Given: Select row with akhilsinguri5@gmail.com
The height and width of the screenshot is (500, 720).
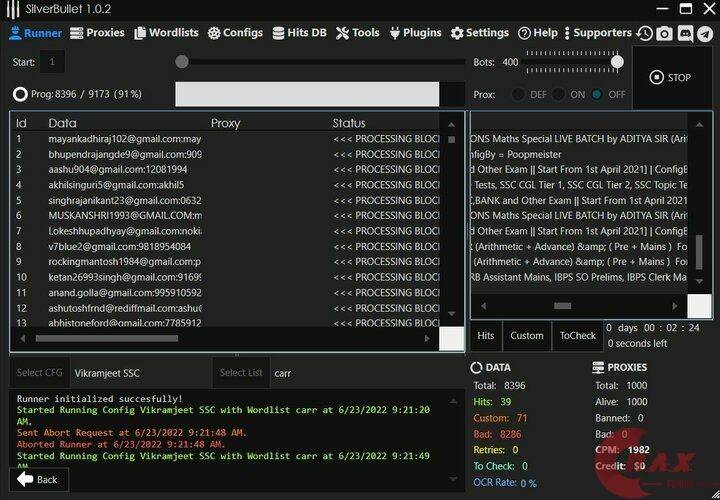Looking at the screenshot, I should (x=225, y=185).
